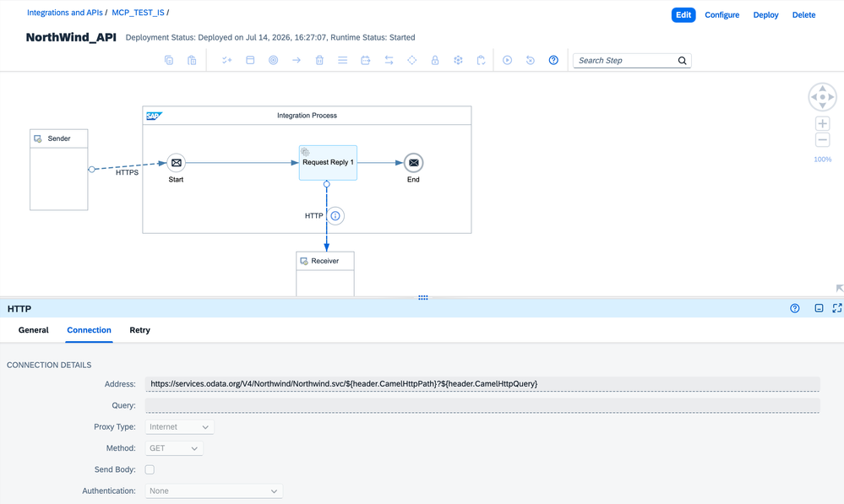This screenshot has height=504, width=844.
Task: Go to Integrations and APIs breadcrumb
Action: [x=64, y=13]
